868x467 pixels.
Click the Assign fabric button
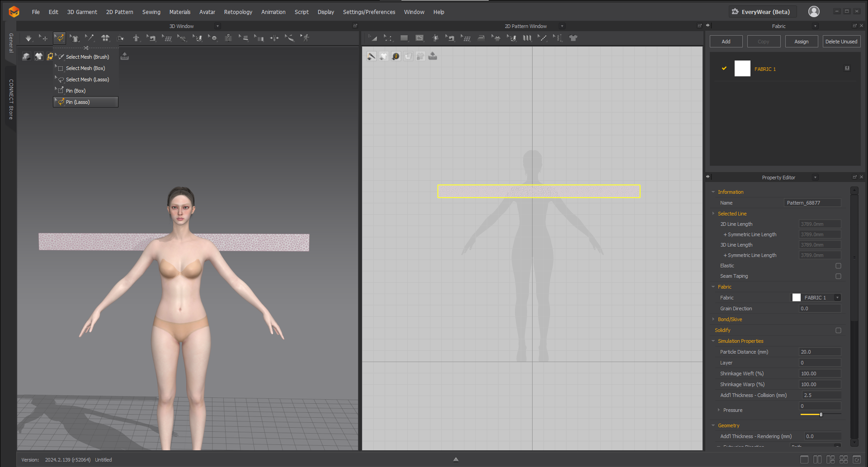coord(802,42)
